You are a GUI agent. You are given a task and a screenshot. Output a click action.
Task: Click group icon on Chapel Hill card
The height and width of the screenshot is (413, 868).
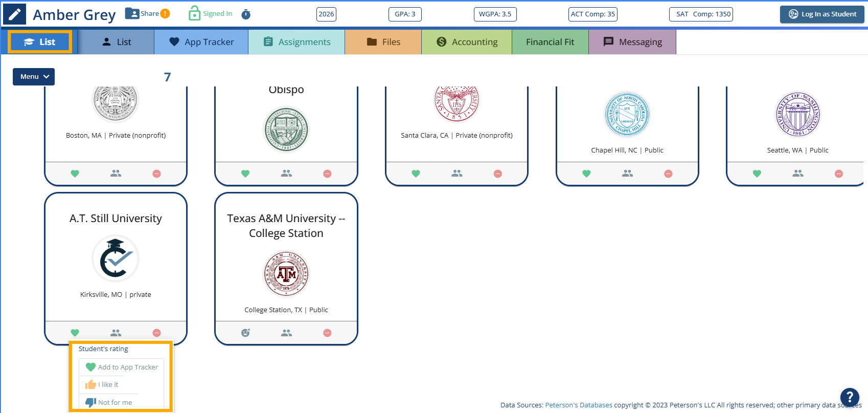coord(627,174)
